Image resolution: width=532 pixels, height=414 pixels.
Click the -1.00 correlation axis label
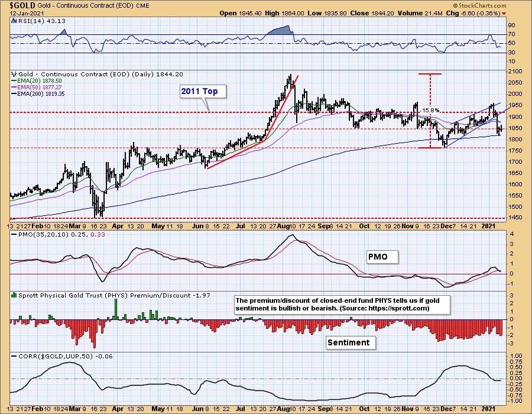(x=515, y=401)
